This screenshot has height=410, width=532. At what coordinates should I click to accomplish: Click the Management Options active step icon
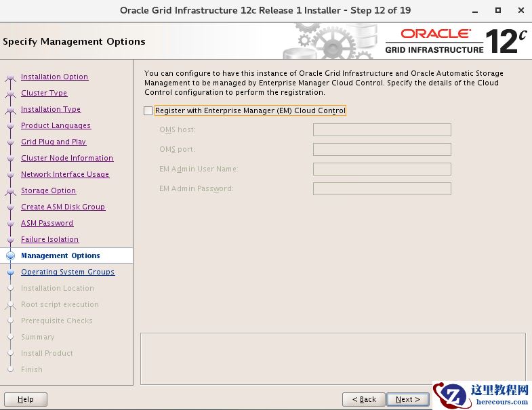11,256
